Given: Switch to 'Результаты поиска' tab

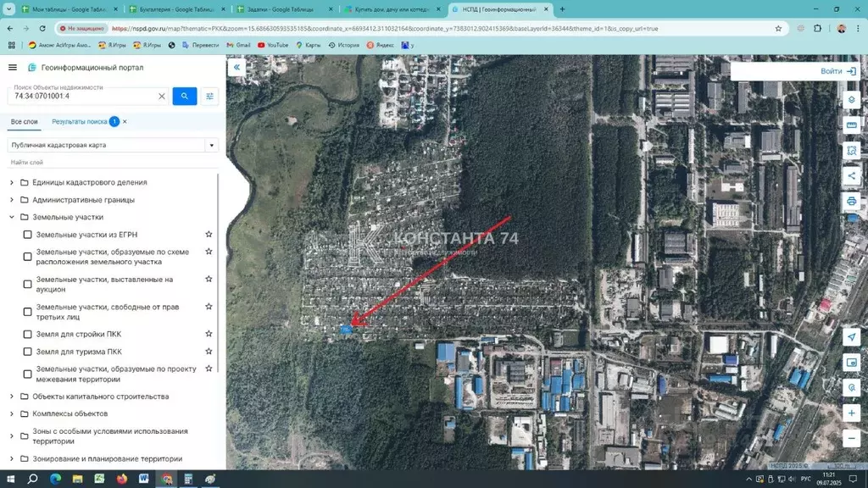Looking at the screenshot, I should pos(80,122).
